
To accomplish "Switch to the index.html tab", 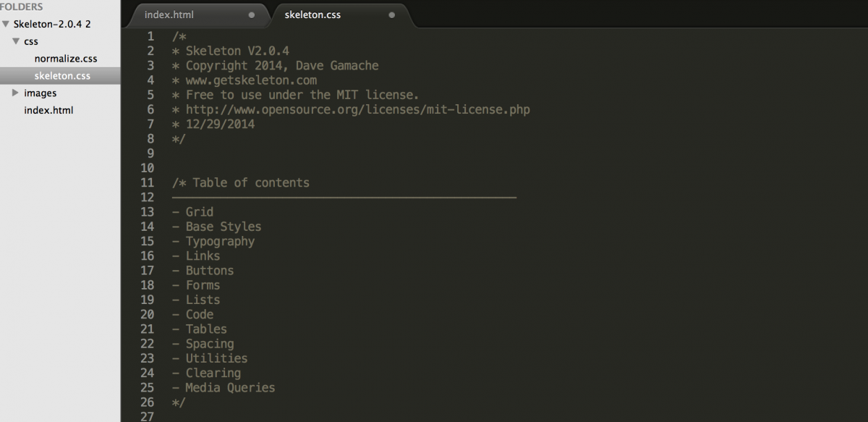I will pyautogui.click(x=169, y=14).
